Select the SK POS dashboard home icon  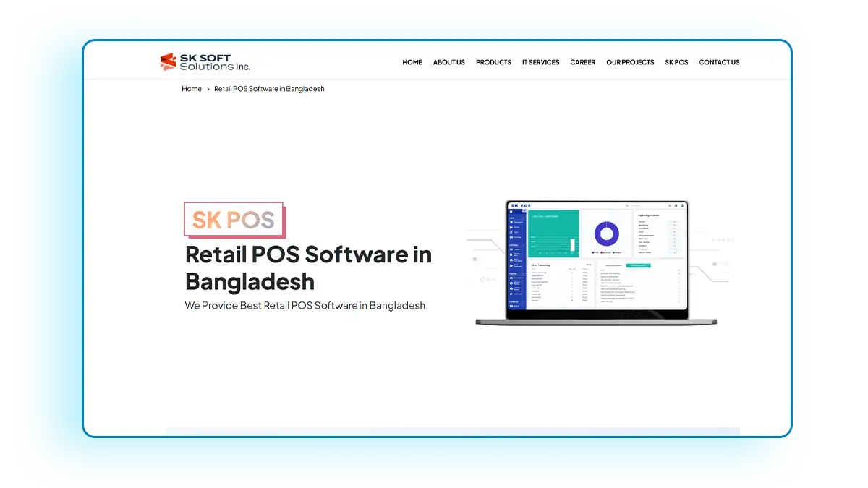[x=511, y=211]
